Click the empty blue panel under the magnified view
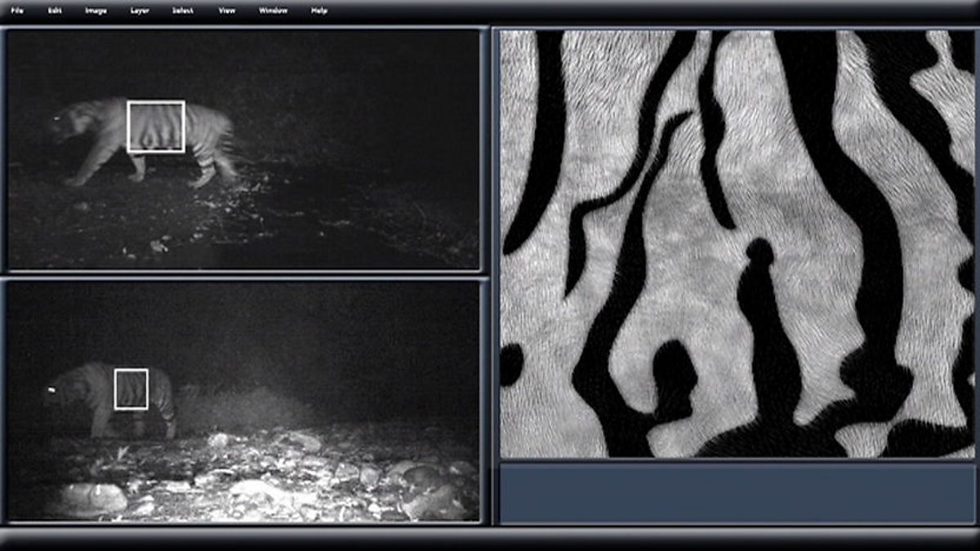Image resolution: width=980 pixels, height=551 pixels. coord(737,493)
